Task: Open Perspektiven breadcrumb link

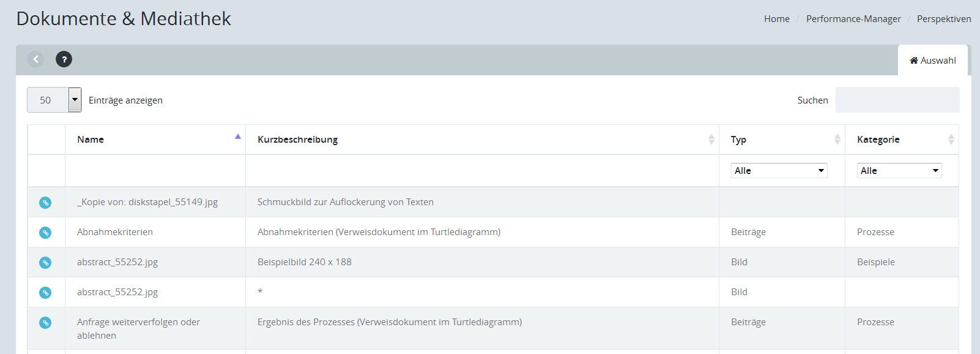Action: click(x=943, y=19)
